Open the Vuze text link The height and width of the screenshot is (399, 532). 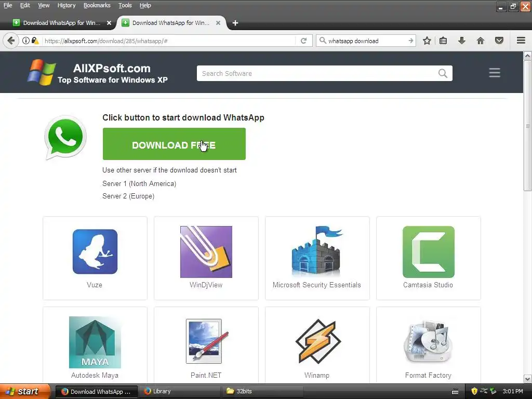pos(95,285)
